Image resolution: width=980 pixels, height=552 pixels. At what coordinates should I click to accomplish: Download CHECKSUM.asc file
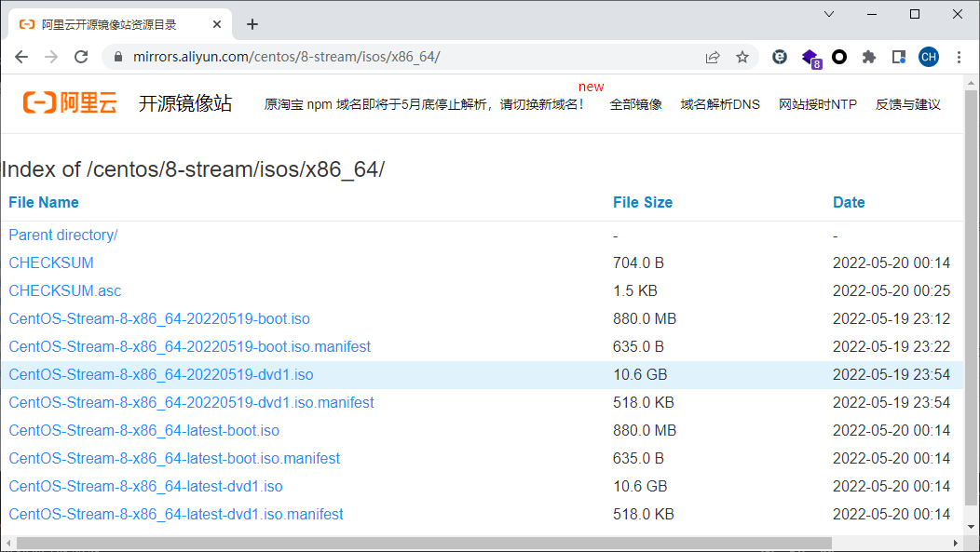click(65, 291)
